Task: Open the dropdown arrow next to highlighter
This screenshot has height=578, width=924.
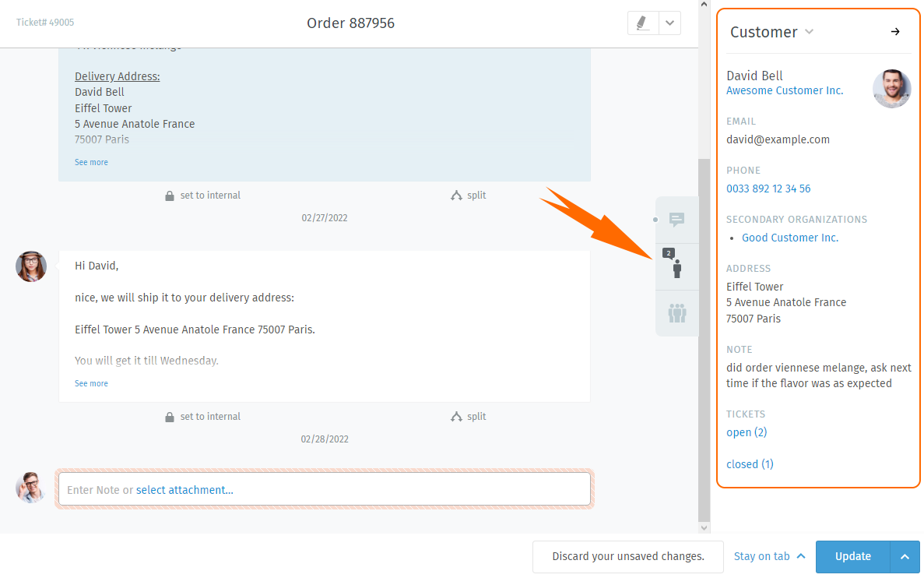Action: 669,23
